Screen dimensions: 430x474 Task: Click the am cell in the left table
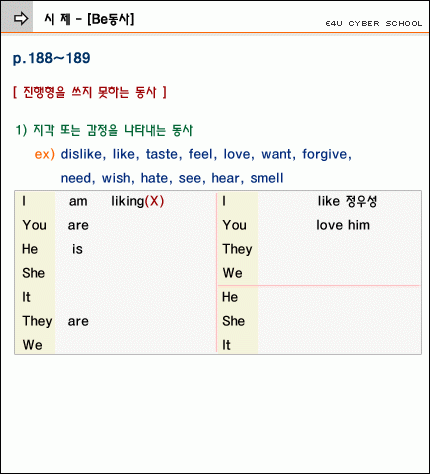coord(78,201)
